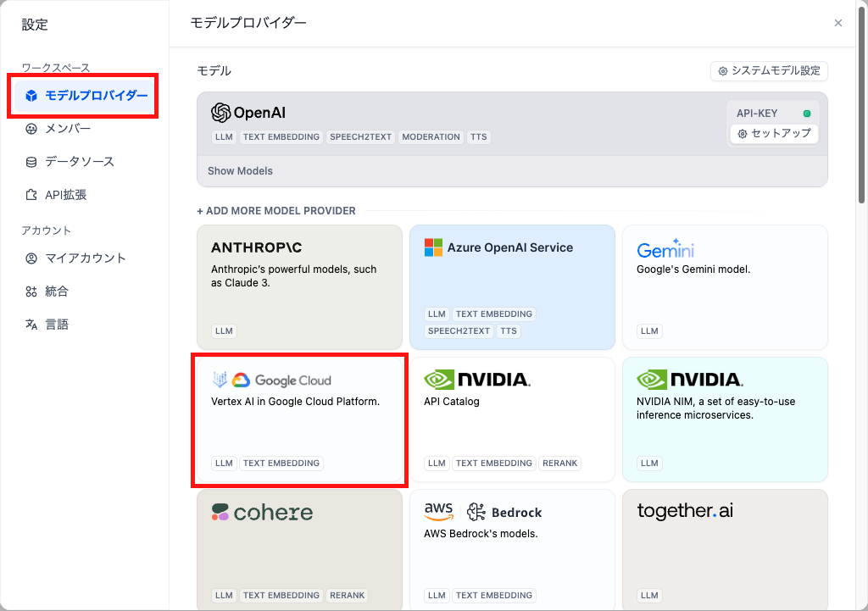Click the Bedrock brain icon

[476, 512]
